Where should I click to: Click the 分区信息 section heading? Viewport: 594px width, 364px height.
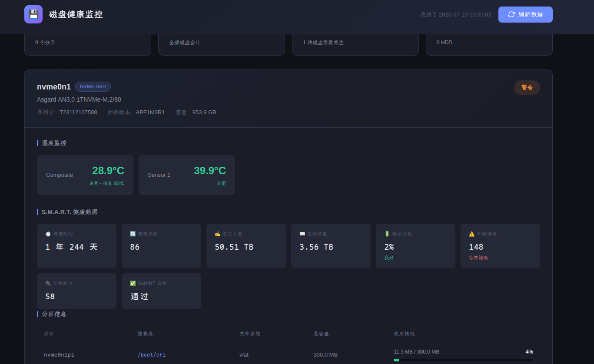click(x=54, y=314)
